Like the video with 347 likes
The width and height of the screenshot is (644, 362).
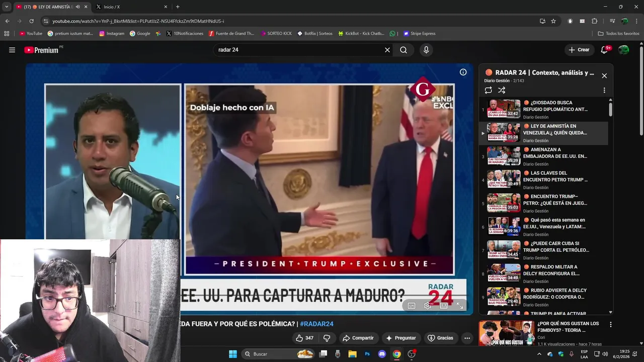coord(304,338)
